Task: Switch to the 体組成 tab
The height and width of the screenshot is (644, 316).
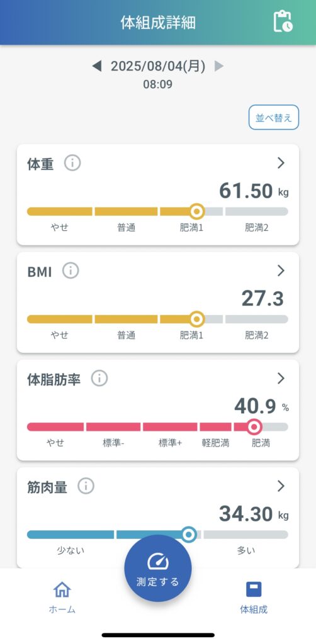Action: click(x=254, y=597)
